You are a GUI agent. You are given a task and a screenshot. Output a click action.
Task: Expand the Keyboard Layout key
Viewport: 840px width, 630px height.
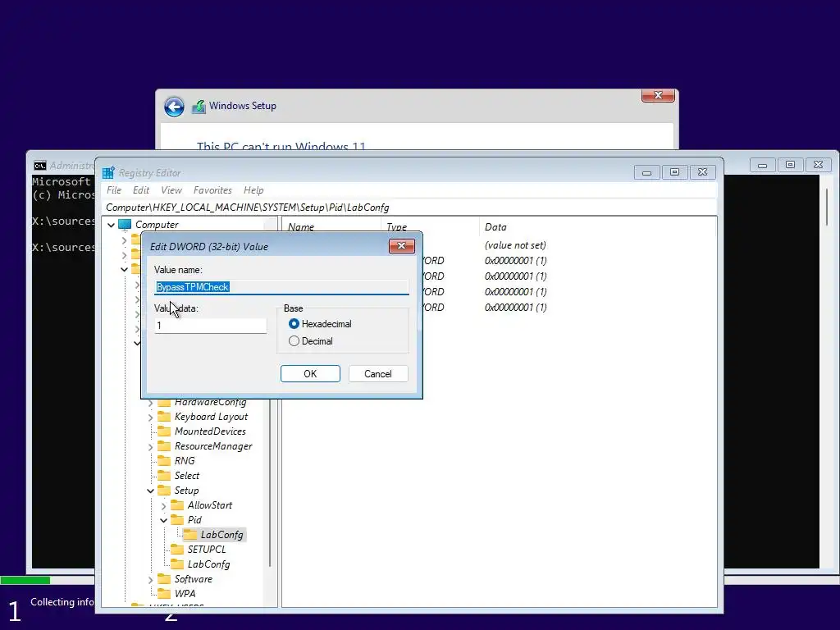(151, 417)
